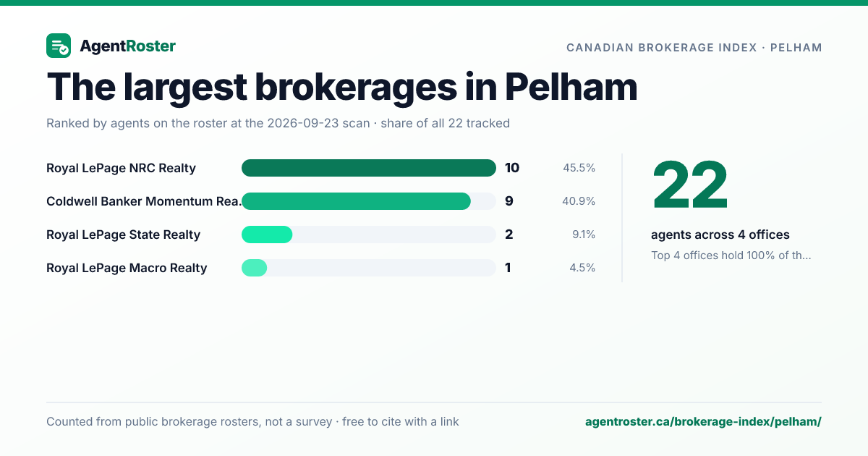The height and width of the screenshot is (456, 868).
Task: Select the Royal LePage Macro Realty label
Action: point(127,268)
